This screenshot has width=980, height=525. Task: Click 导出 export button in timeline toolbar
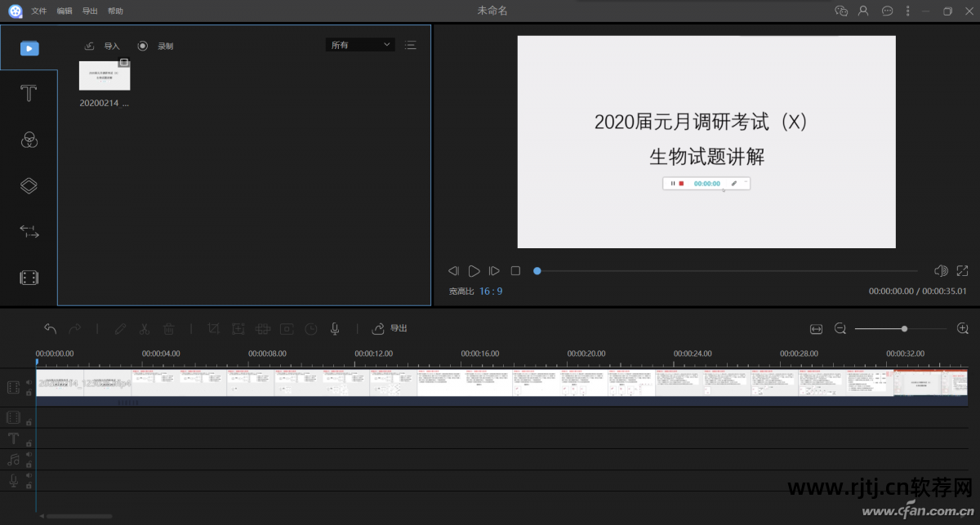390,328
